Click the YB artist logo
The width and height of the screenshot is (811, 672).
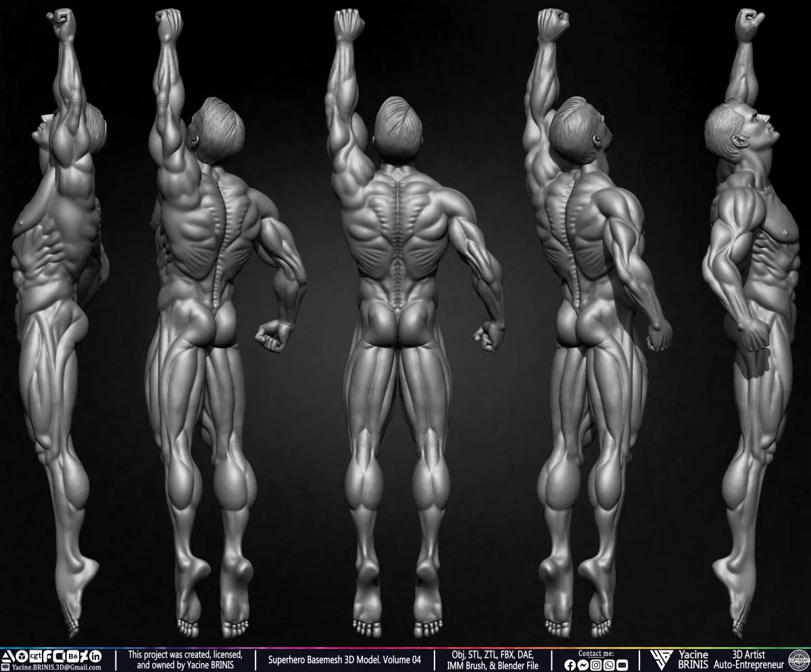(662, 660)
